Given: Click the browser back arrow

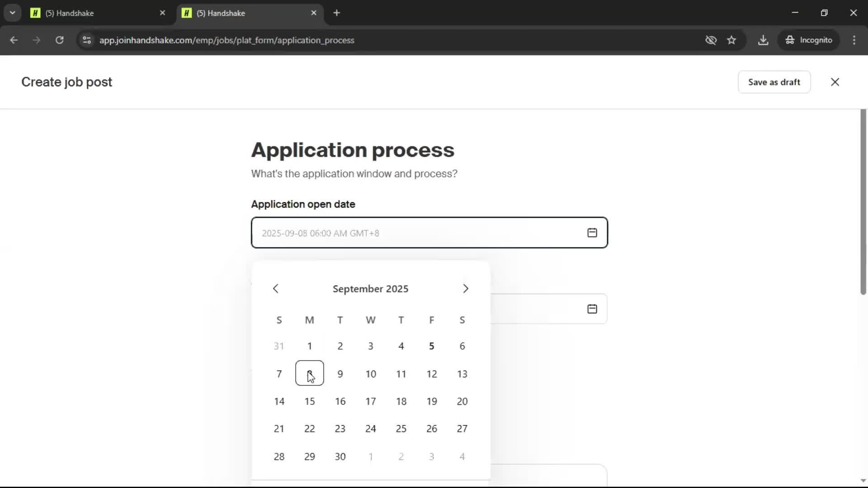Looking at the screenshot, I should [x=14, y=40].
